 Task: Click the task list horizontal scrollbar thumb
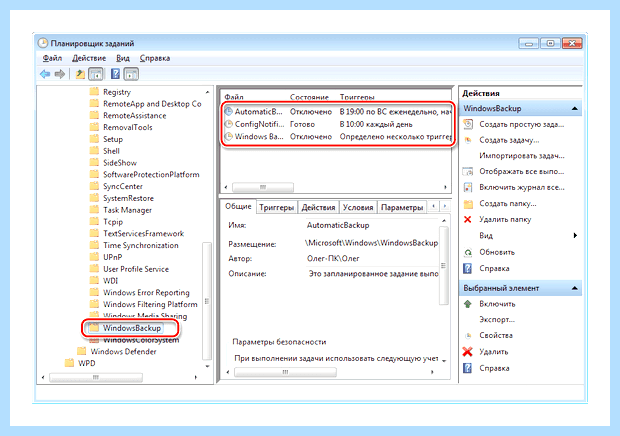pos(263,187)
